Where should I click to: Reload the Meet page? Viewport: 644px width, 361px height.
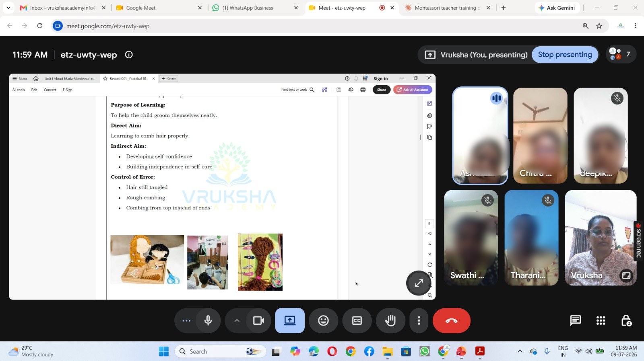40,26
